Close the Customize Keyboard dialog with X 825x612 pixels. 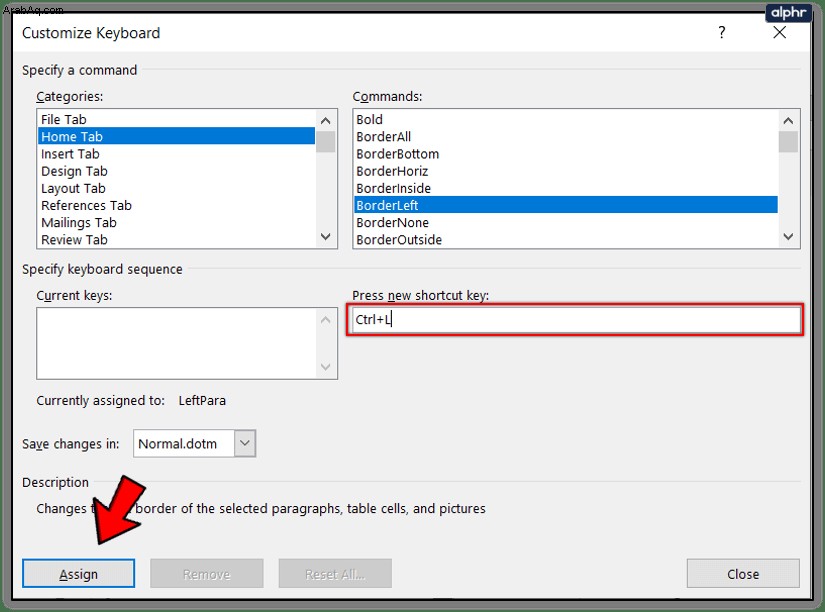[x=780, y=33]
